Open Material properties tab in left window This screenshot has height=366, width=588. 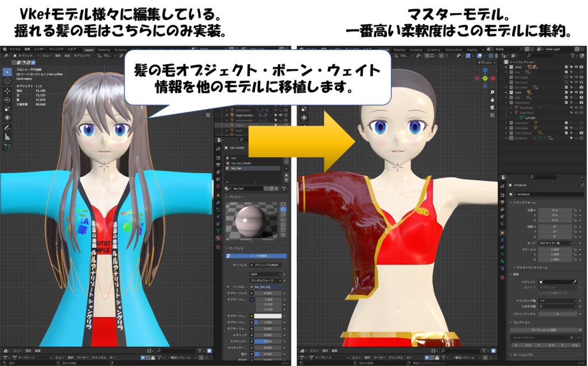click(x=218, y=238)
